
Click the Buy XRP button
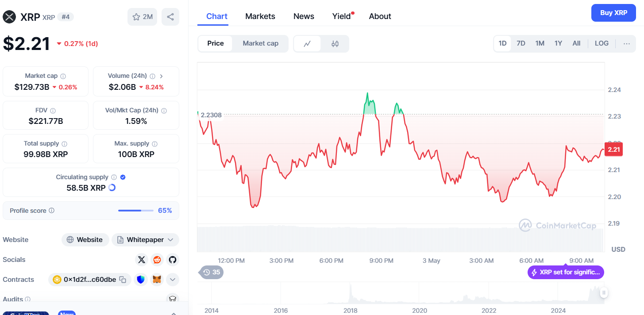(613, 13)
